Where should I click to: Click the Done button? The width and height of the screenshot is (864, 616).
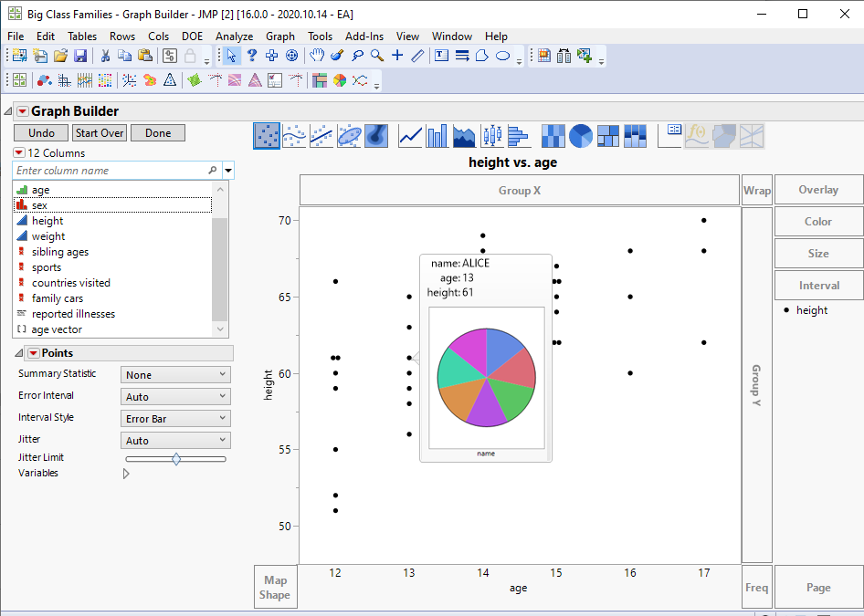tap(158, 133)
